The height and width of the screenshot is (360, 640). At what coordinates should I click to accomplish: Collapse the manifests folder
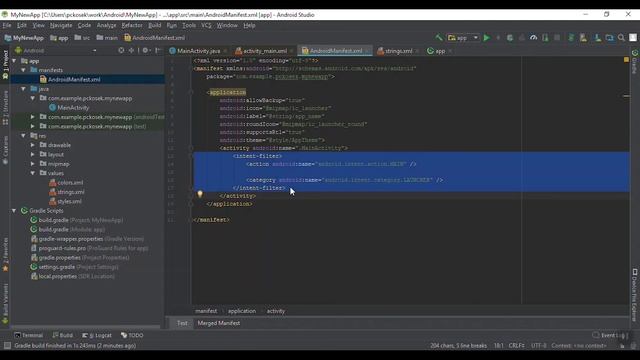click(x=24, y=70)
